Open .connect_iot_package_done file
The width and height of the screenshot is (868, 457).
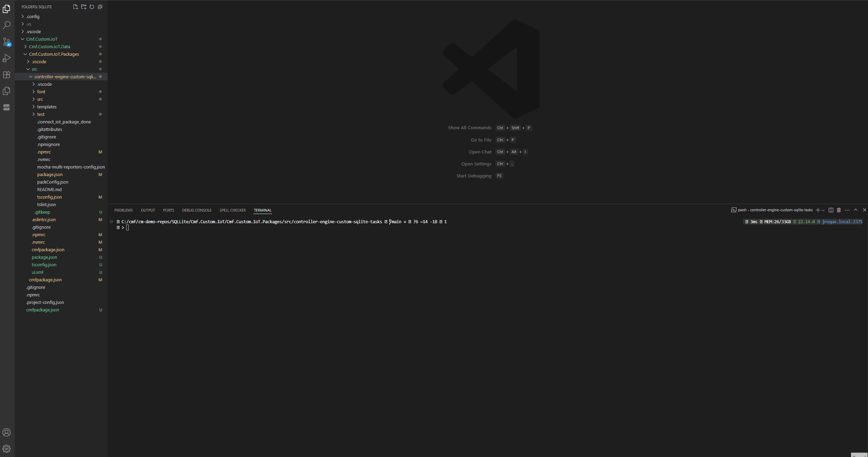point(61,122)
